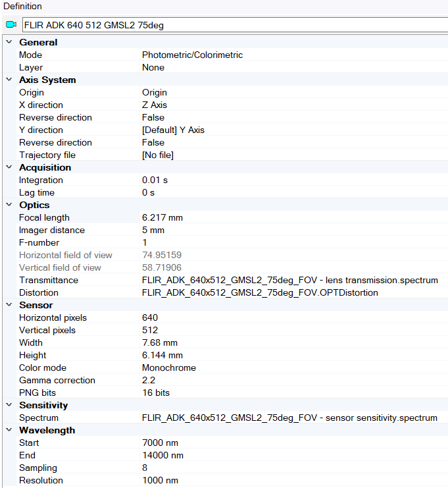Collapse the Optics section chevron
The height and width of the screenshot is (488, 448).
click(9, 205)
